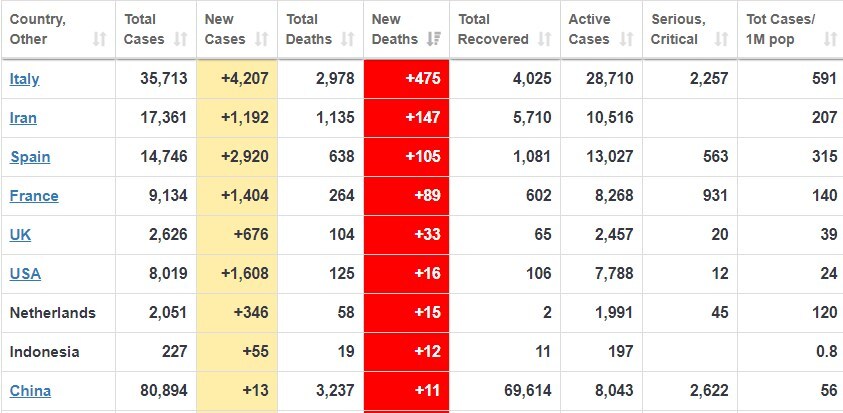The image size is (843, 413).
Task: Open the Italy country link
Action: pos(25,79)
